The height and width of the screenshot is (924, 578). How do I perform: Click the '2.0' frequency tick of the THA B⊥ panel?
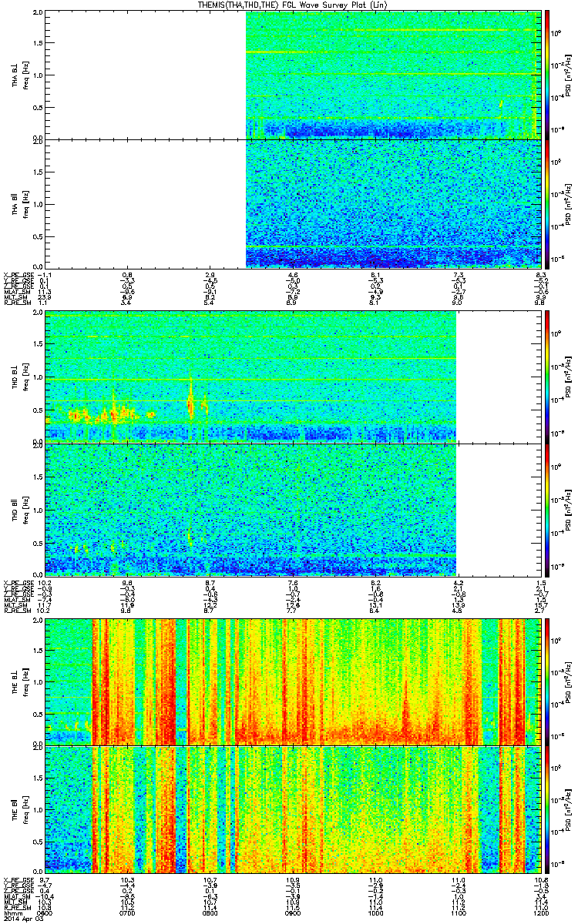tap(39, 13)
